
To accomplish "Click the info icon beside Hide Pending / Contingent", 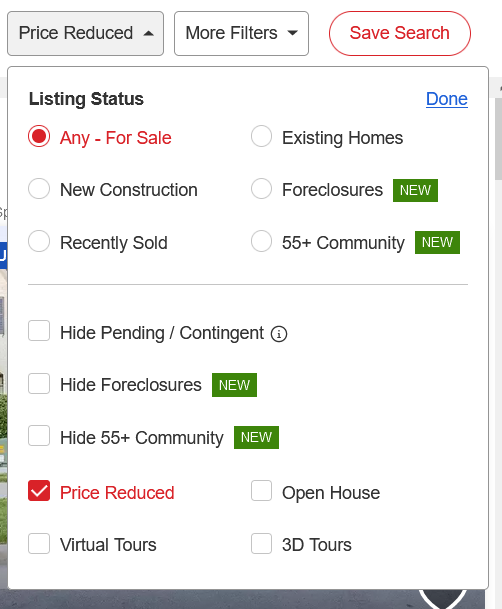I will click(x=279, y=334).
